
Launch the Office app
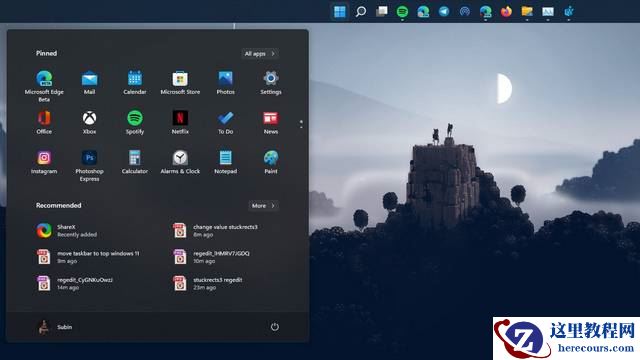[44, 122]
